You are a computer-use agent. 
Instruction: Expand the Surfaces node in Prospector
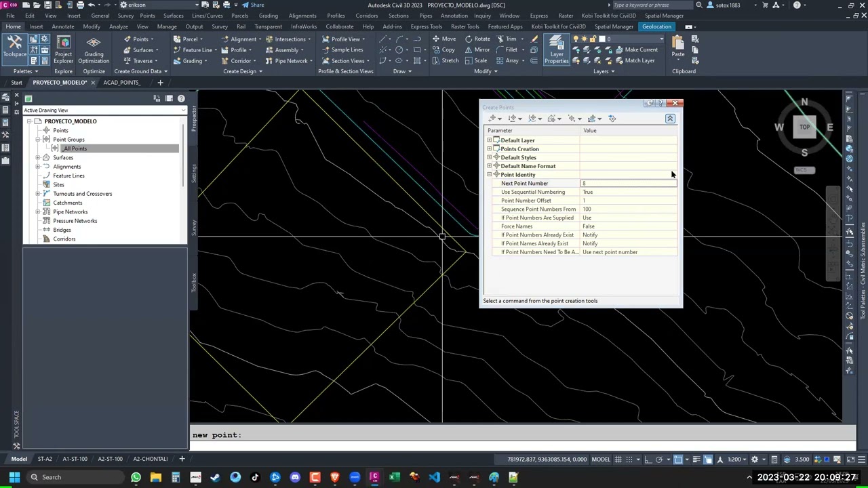[38, 157]
